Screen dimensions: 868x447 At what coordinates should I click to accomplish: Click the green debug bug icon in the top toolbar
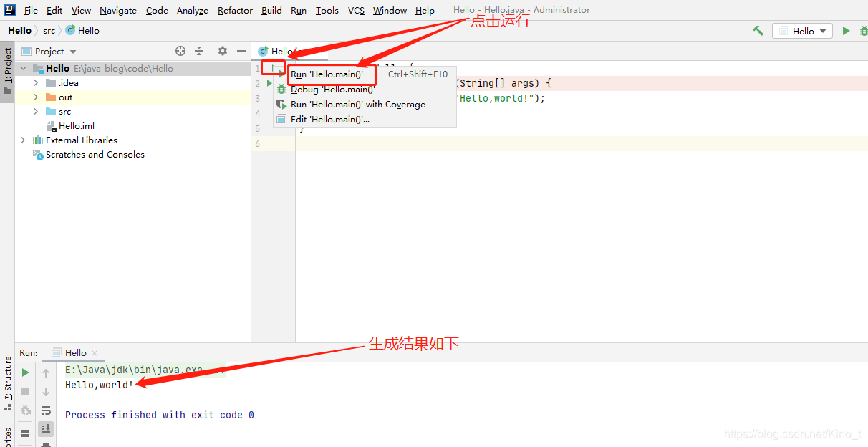click(x=864, y=31)
